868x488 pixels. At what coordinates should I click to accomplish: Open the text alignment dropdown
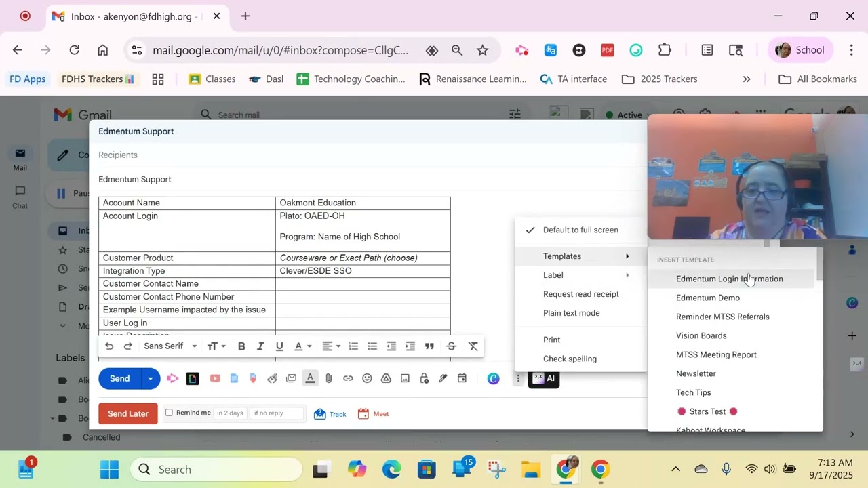331,346
